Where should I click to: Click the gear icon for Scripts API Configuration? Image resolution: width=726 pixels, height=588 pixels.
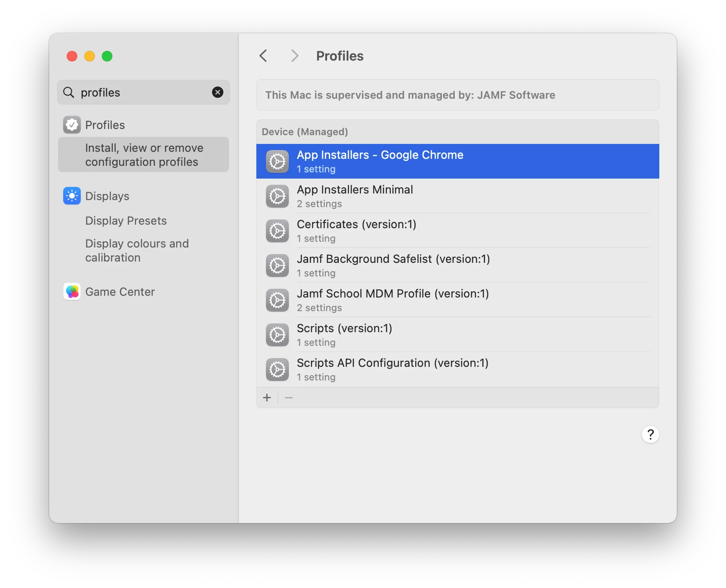[x=277, y=369]
